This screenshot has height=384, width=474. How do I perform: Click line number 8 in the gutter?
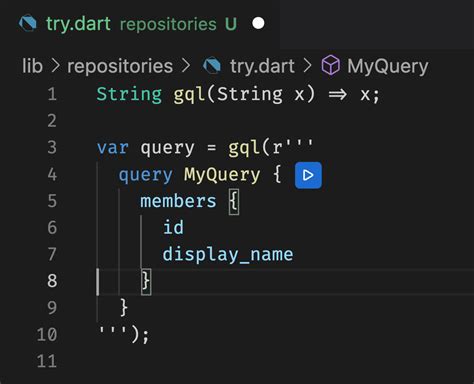click(52, 281)
